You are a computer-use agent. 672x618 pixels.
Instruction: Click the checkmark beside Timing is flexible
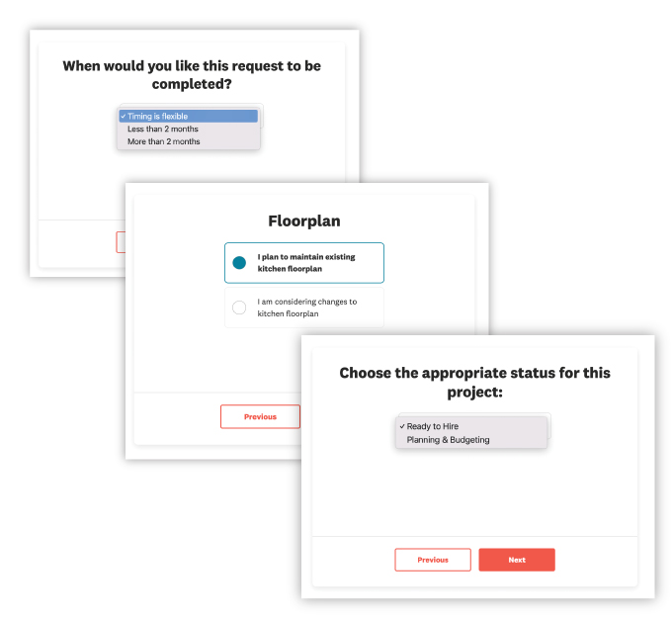click(x=123, y=117)
